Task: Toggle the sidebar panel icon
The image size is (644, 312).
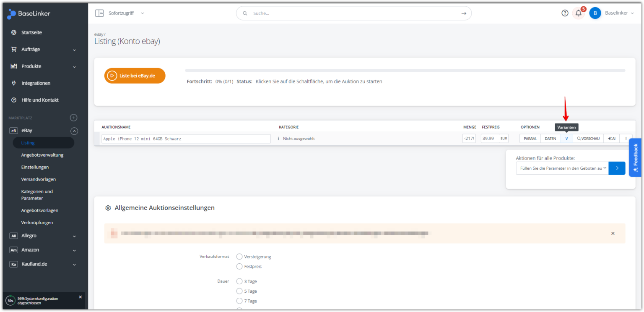Action: tap(99, 13)
